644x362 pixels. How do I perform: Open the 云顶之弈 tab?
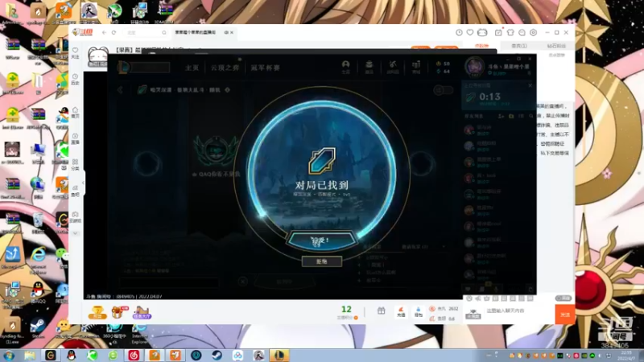point(225,68)
